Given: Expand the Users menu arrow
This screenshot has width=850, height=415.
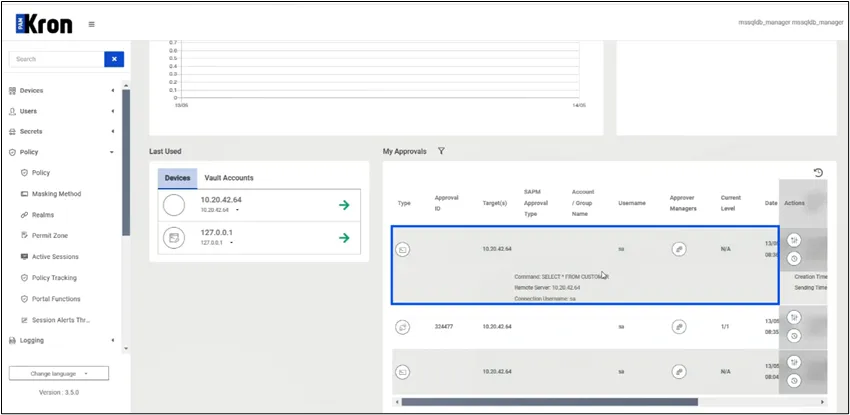Looking at the screenshot, I should click(112, 111).
